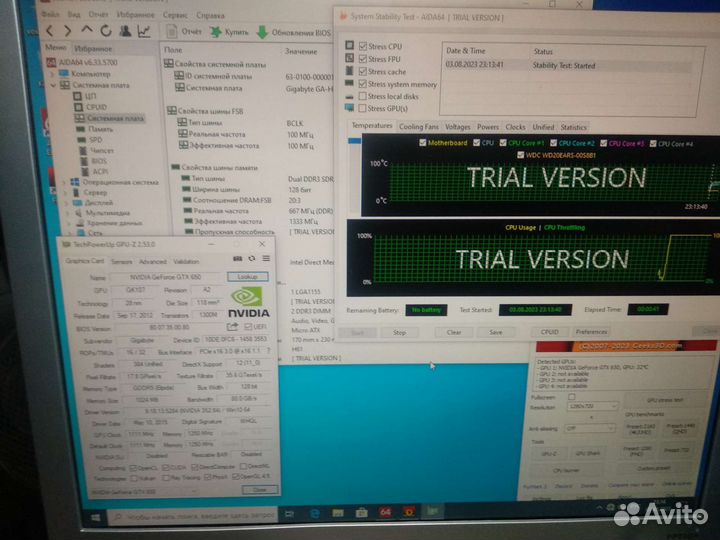Select ЦП item in the AIDA64 tree

(x=84, y=96)
